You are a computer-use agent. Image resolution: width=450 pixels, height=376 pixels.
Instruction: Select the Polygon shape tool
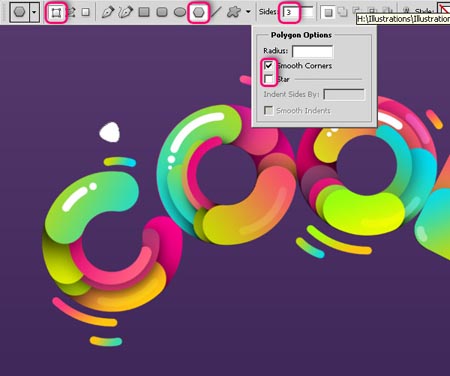coord(199,13)
